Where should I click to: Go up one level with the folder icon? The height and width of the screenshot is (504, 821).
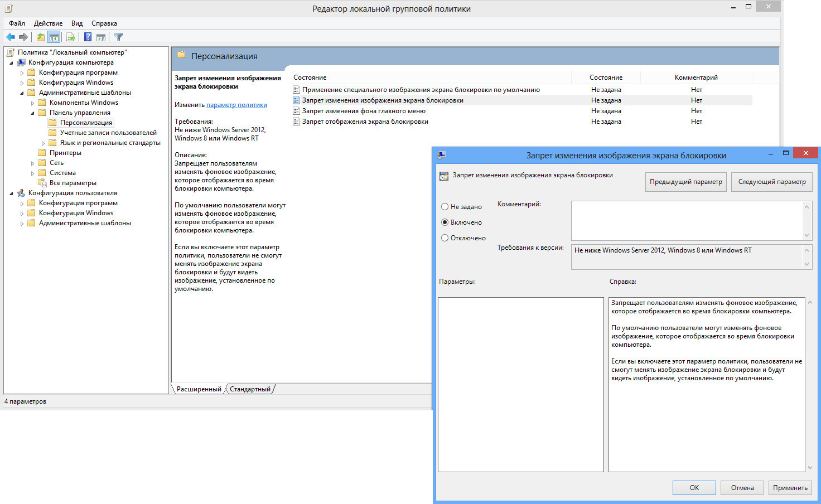(x=40, y=37)
